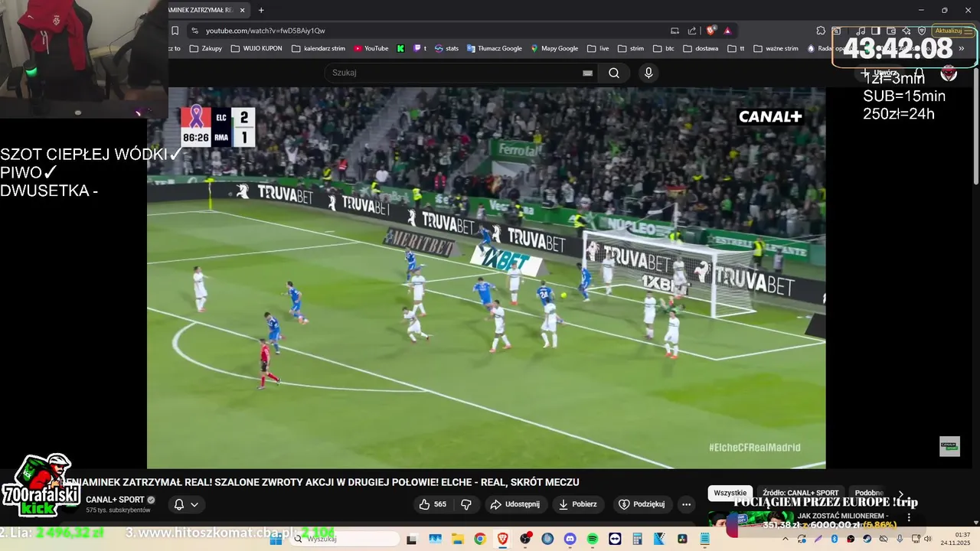
Task: Open Task View in taskbar
Action: click(x=411, y=539)
